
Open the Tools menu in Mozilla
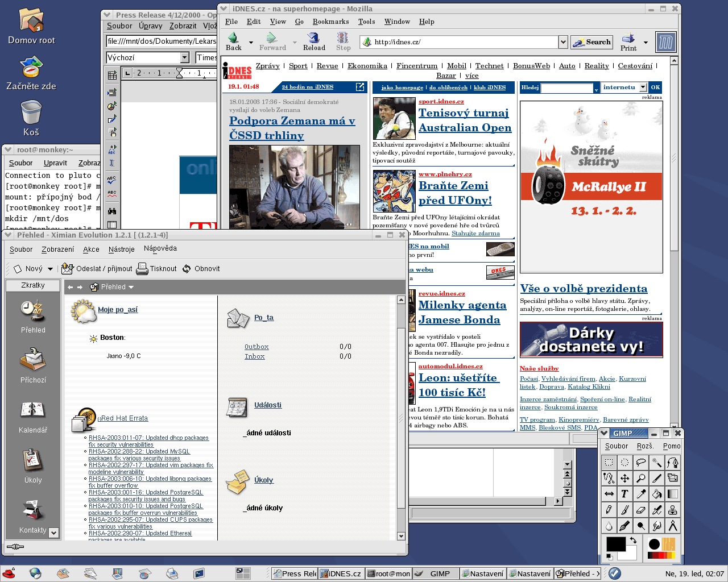click(366, 22)
